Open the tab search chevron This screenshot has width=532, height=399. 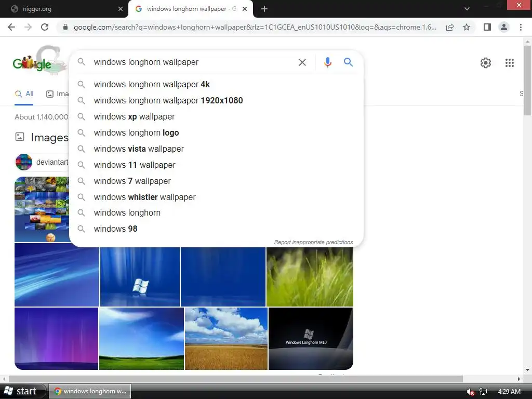(467, 9)
